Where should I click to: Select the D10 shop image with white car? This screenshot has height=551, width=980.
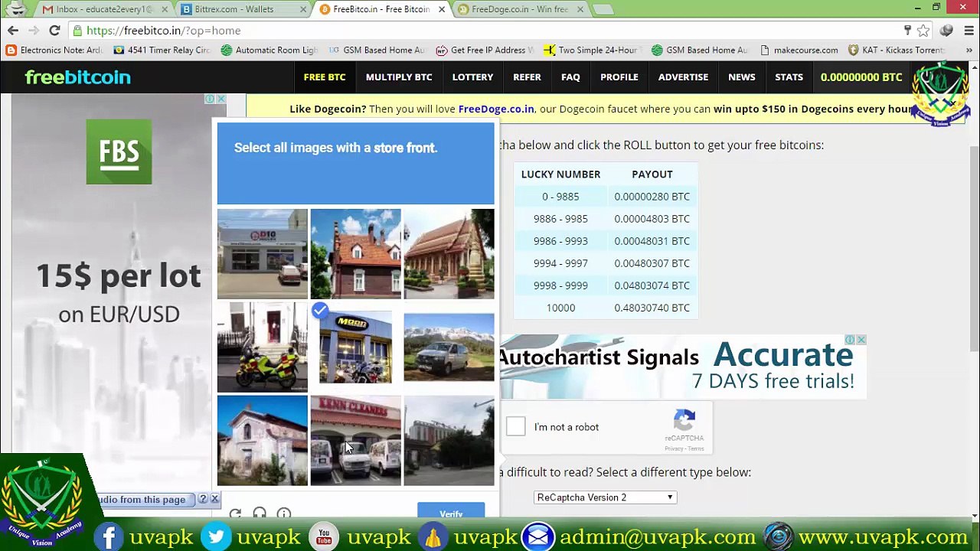click(x=262, y=253)
